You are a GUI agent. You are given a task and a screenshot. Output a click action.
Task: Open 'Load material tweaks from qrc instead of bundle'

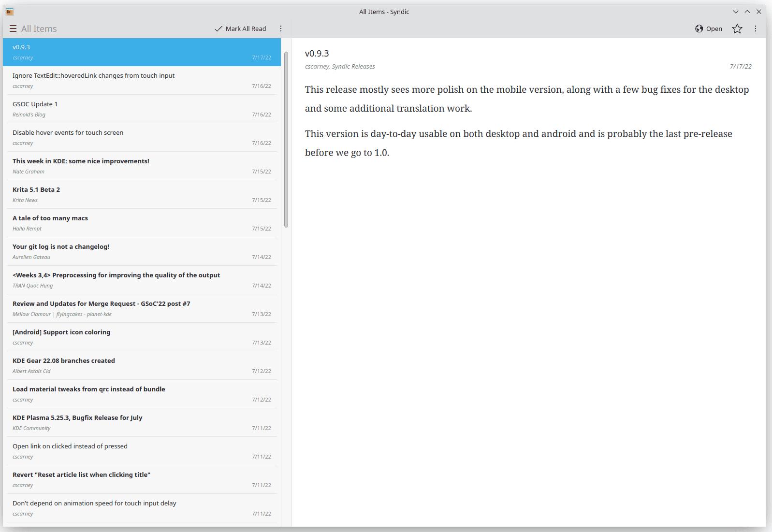(142, 394)
